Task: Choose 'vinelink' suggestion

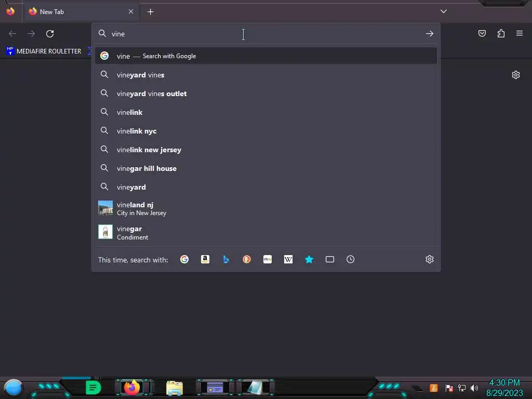Action: point(266,112)
